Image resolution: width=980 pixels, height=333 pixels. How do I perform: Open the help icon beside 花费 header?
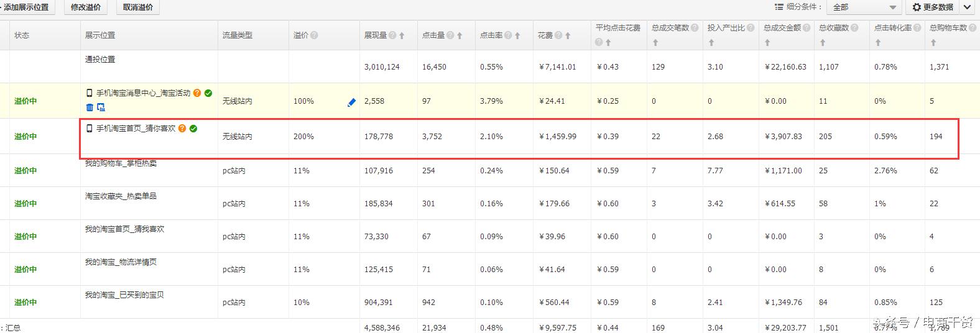558,35
